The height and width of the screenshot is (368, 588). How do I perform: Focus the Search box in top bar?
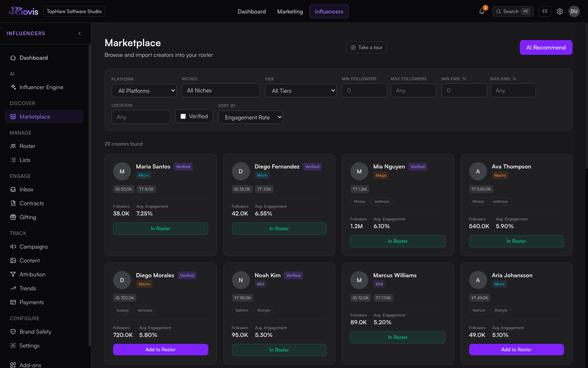point(513,11)
